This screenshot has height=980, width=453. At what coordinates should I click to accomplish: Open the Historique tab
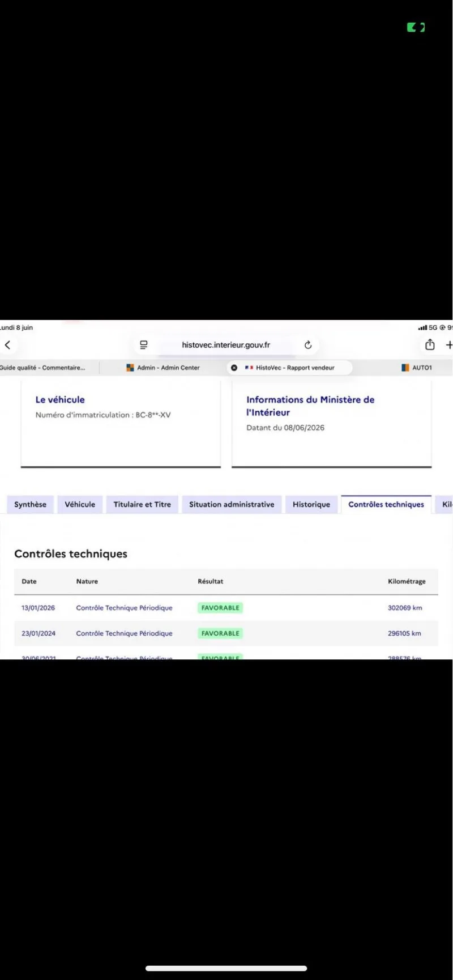coord(311,504)
